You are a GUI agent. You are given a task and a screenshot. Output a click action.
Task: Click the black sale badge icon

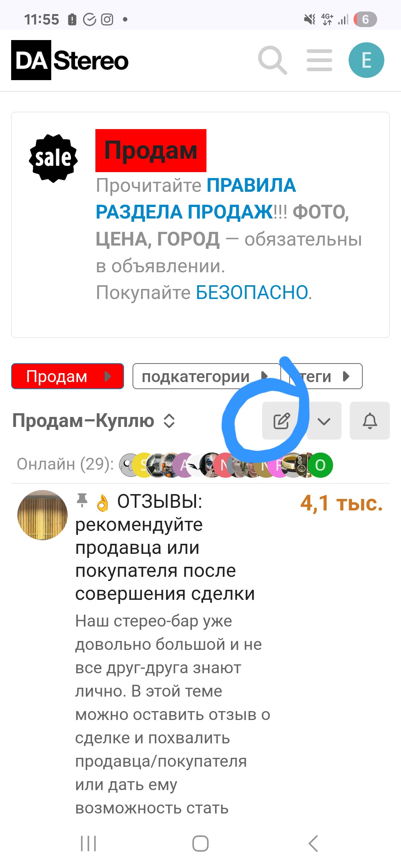click(53, 158)
